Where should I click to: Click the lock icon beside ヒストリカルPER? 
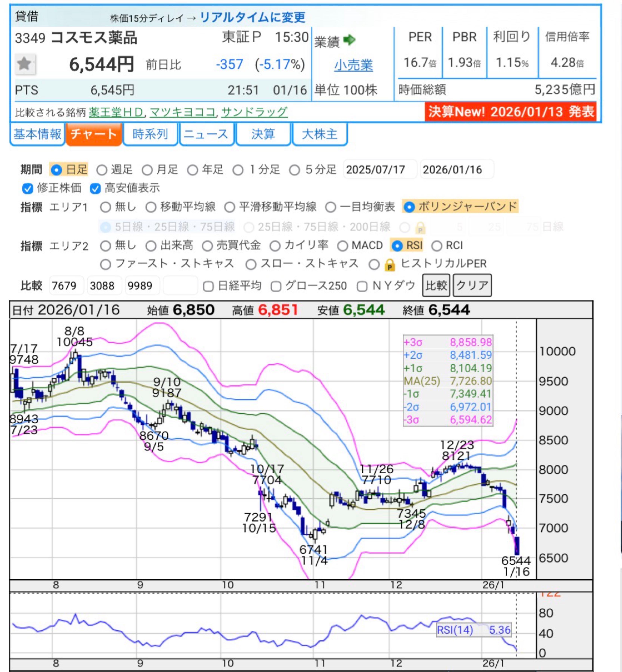coord(389,265)
